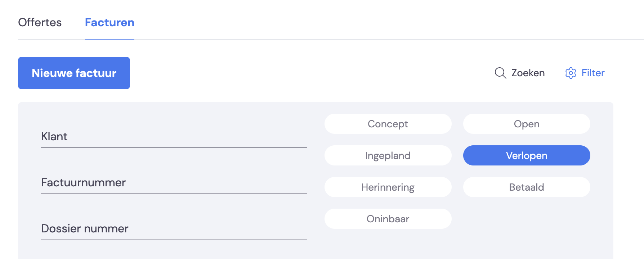Collapse the panel via Filter text link
The height and width of the screenshot is (259, 644).
tap(593, 73)
